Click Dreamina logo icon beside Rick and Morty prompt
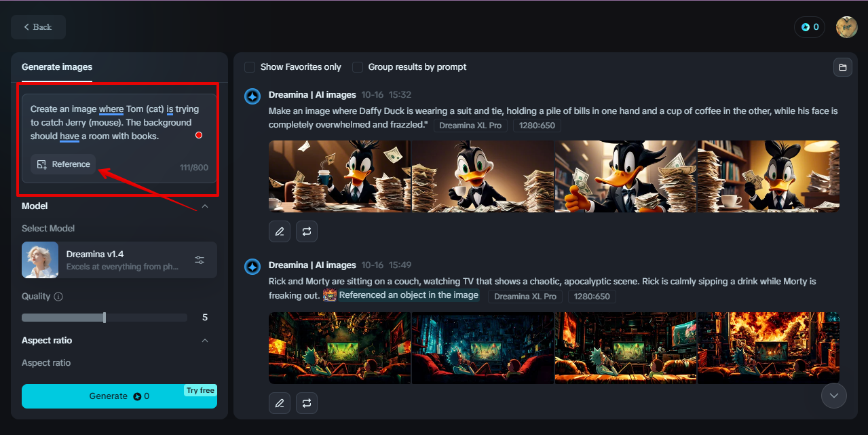 [x=252, y=267]
